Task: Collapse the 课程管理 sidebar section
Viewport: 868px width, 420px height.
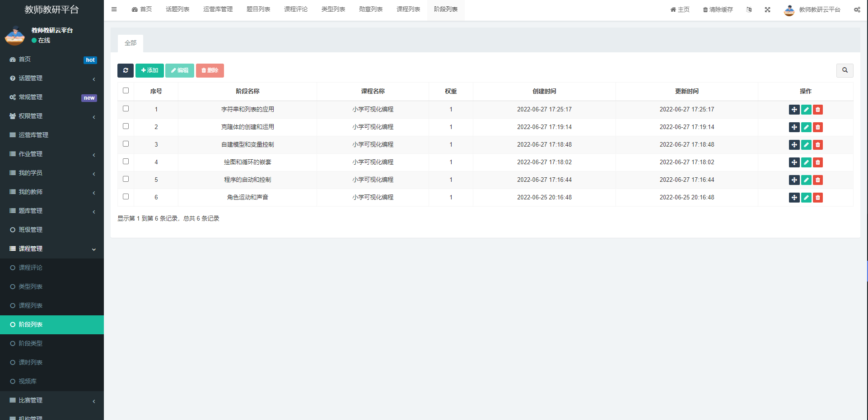Action: [52, 249]
